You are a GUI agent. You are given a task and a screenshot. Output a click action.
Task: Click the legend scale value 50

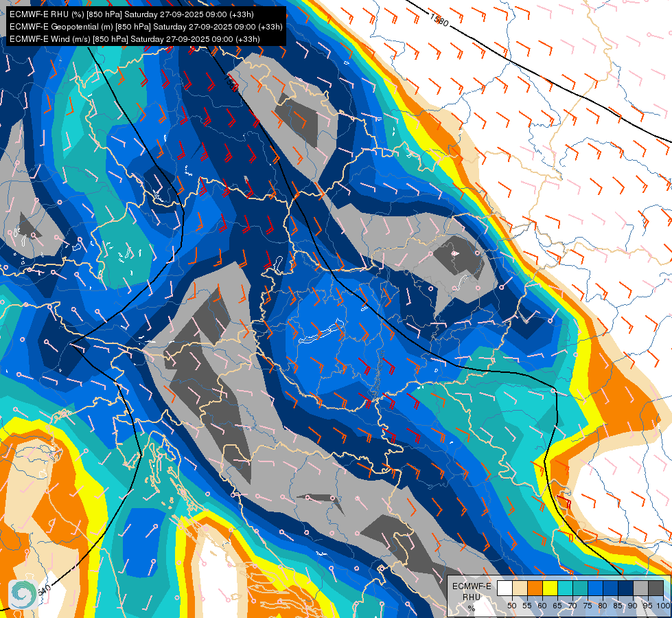tap(511, 606)
